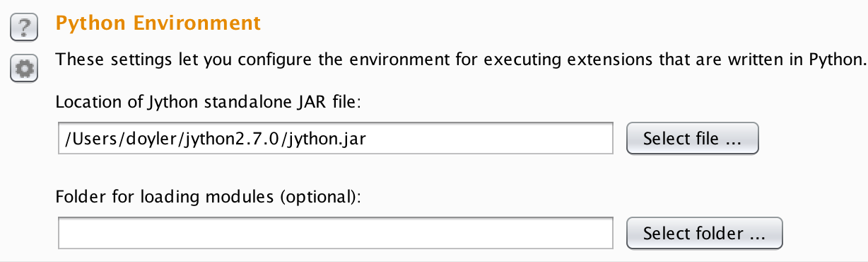The width and height of the screenshot is (868, 262).
Task: Click the Folder for loading modules label
Action: (209, 197)
